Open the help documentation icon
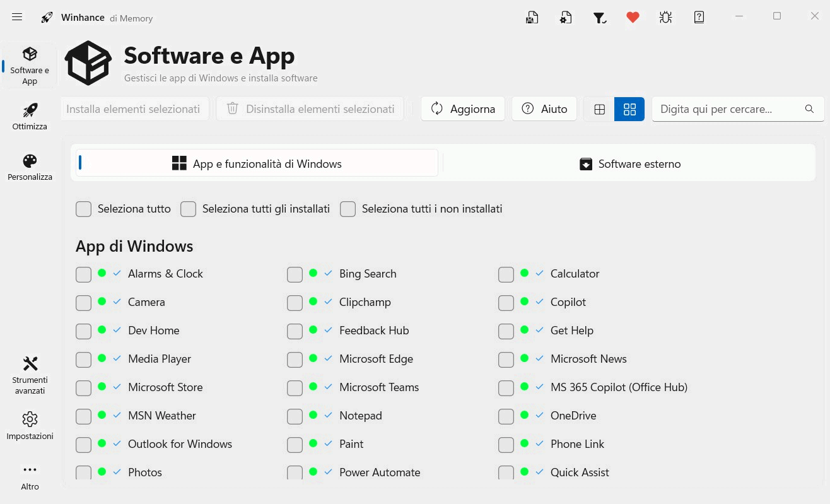Screen dimensions: 830x504 [699, 17]
